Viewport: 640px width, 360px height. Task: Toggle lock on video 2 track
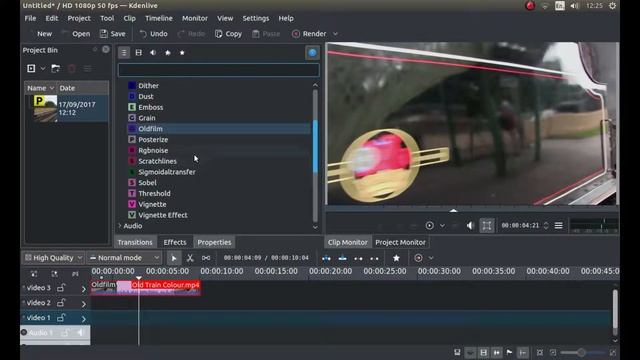[61, 303]
